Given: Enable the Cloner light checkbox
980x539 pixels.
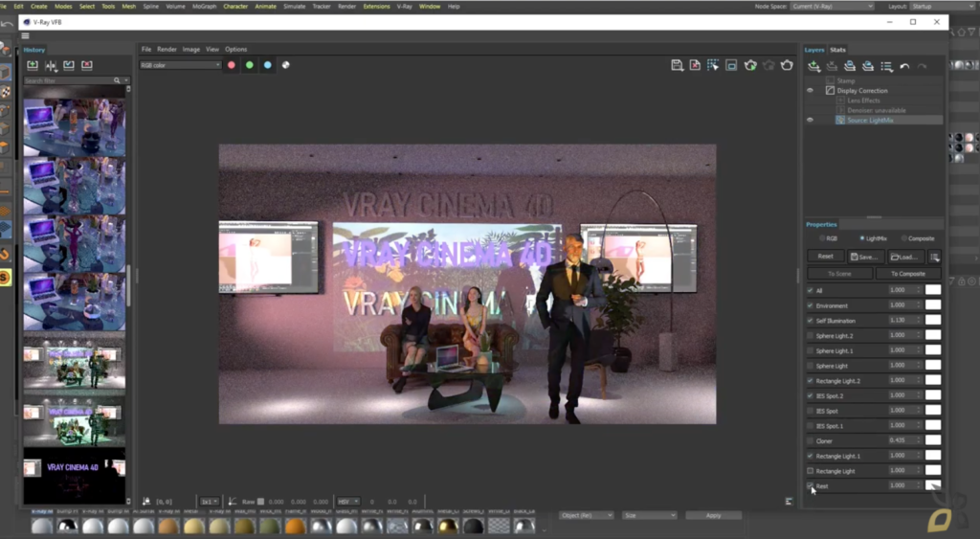Looking at the screenshot, I should [811, 440].
